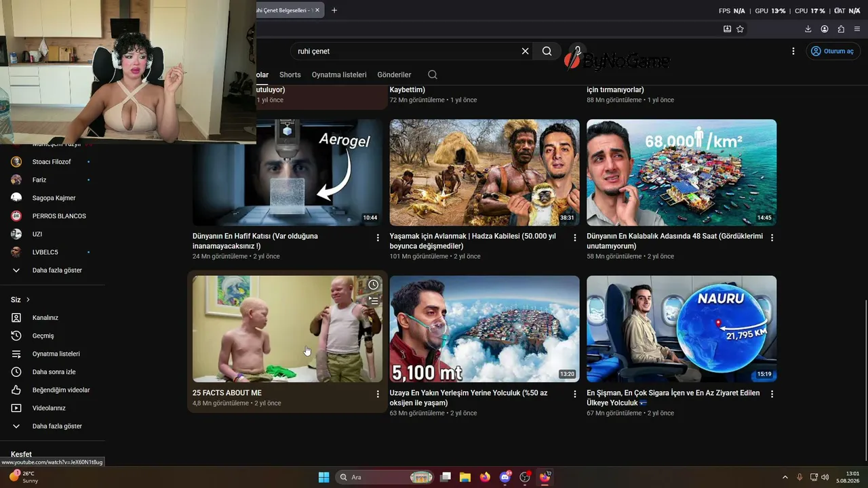Open a new browser tab
Image resolution: width=868 pixels, height=488 pixels.
(334, 10)
